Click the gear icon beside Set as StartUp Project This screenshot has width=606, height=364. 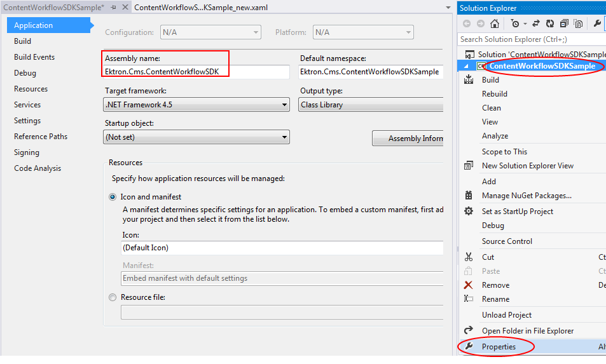click(x=469, y=211)
